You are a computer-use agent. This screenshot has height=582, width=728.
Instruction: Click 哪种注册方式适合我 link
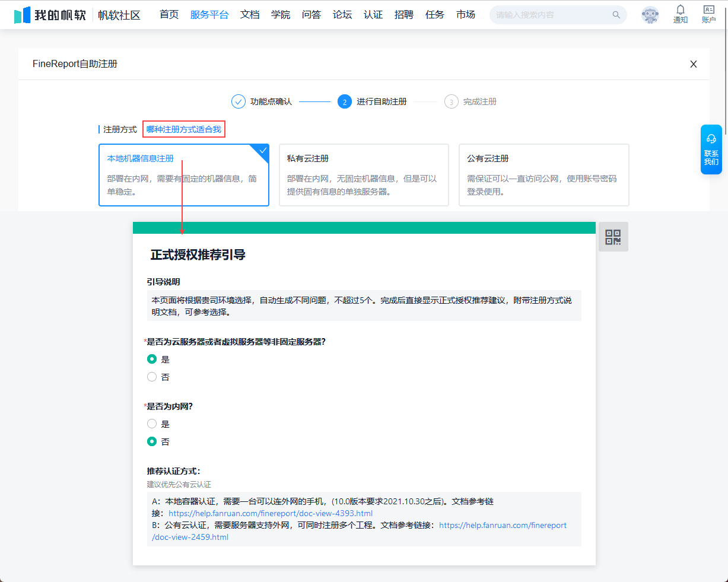click(184, 129)
